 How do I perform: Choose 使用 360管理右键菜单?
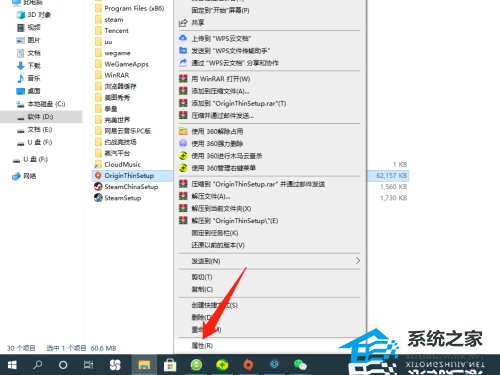[x=218, y=168]
